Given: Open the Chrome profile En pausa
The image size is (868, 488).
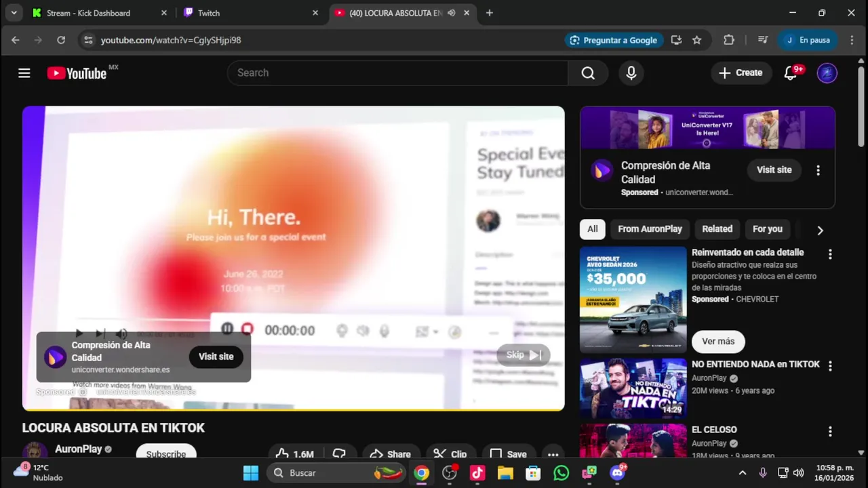Looking at the screenshot, I should 808,40.
